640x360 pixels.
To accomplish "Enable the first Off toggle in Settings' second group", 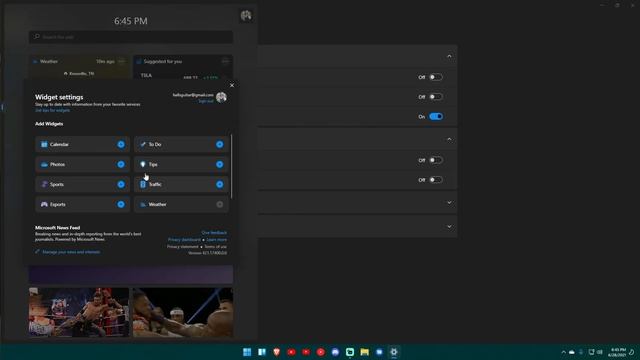I will [x=436, y=160].
